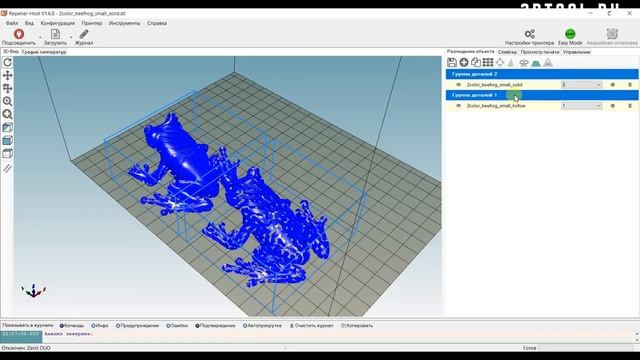Viewport: 640px width, 360px height.
Task: Open settings gear for 2color_treefrog_small_hollow
Action: click(x=612, y=106)
